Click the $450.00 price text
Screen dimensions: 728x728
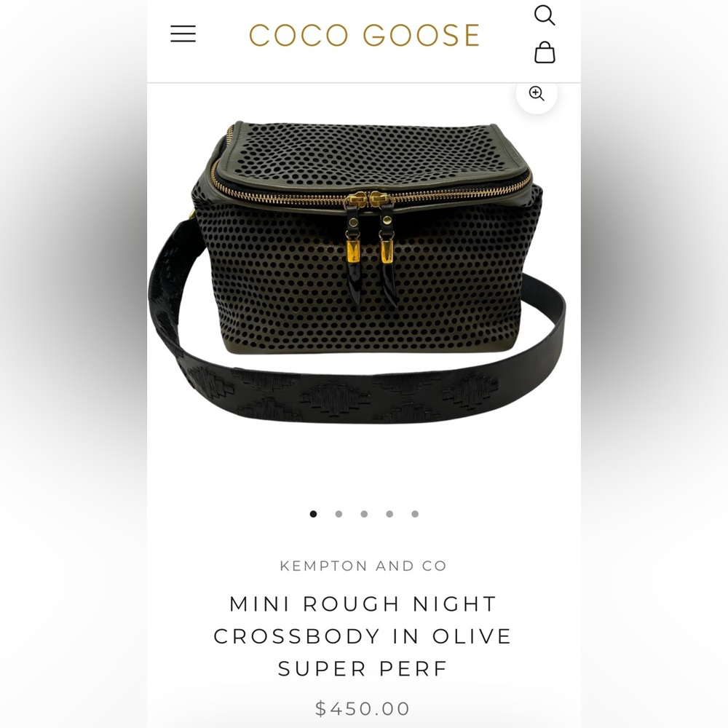[363, 709]
